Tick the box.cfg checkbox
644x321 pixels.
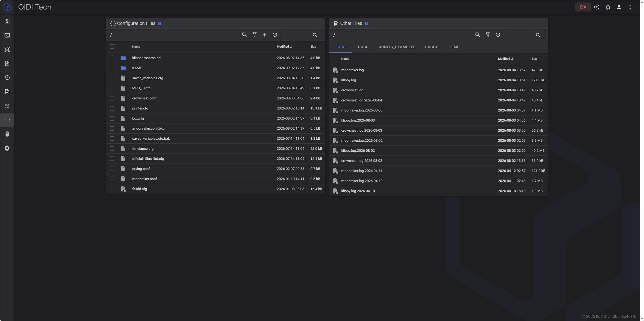point(112,118)
